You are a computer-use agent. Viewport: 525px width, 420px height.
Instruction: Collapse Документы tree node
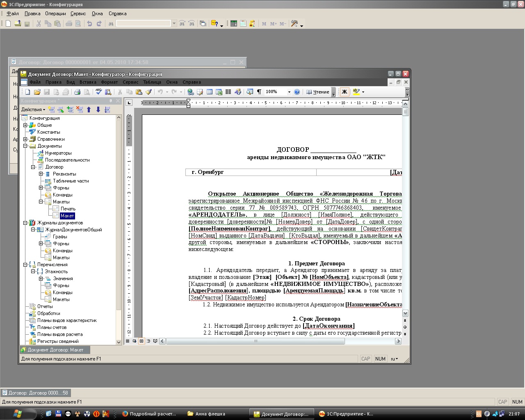point(25,146)
